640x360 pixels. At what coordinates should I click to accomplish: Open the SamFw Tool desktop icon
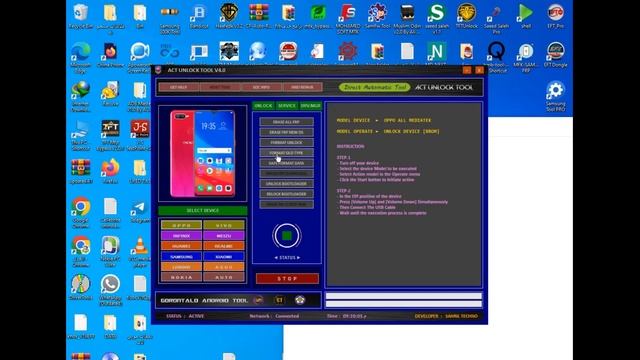pos(377,16)
